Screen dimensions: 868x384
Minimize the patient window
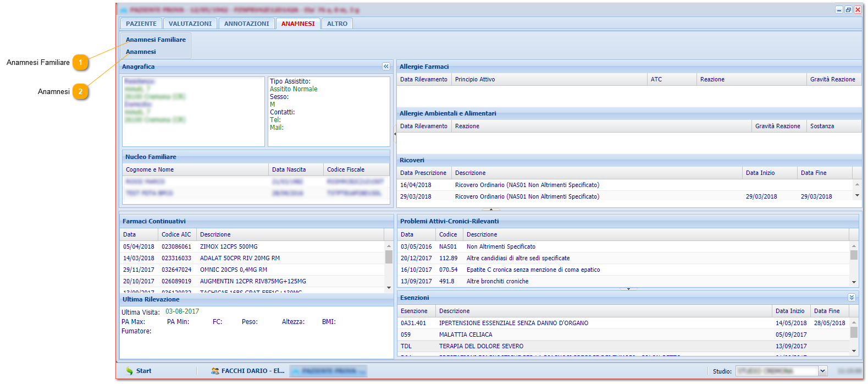[839, 10]
